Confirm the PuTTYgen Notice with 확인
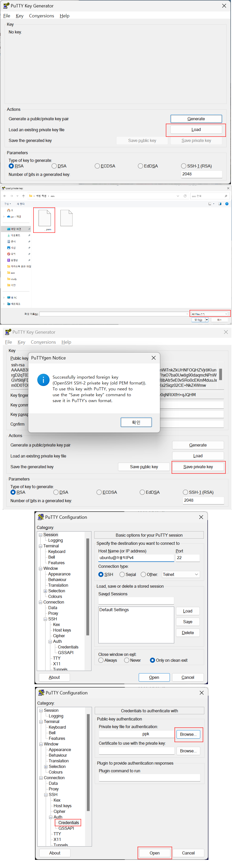The width and height of the screenshot is (235, 868). (136, 422)
